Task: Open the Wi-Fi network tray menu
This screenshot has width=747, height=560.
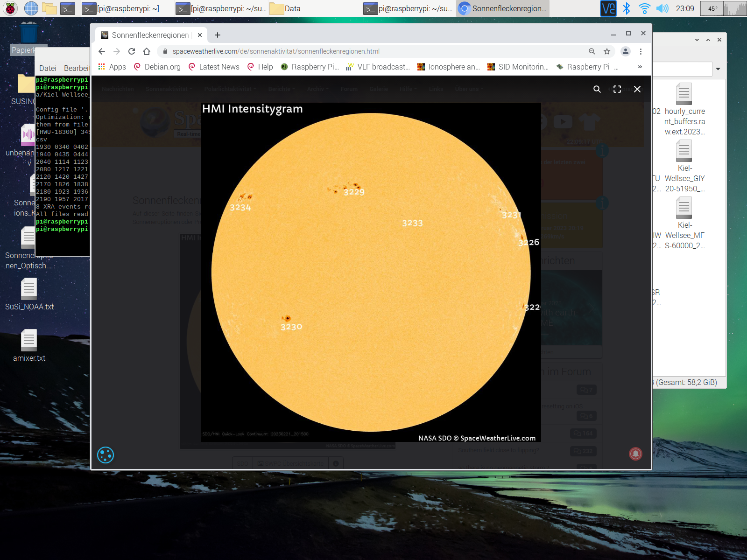Action: (644, 8)
